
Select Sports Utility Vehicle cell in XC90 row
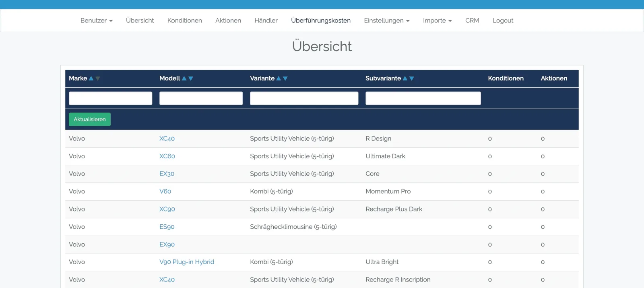(292, 209)
